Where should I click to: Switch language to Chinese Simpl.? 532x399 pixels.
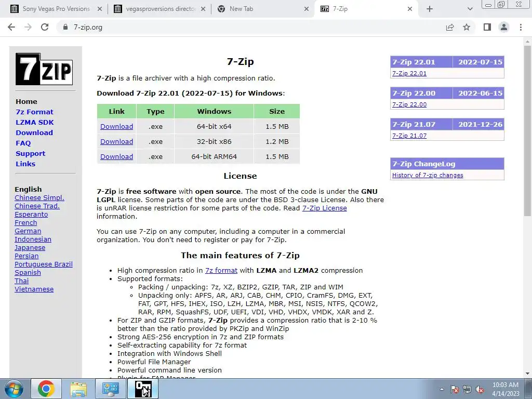tap(39, 198)
